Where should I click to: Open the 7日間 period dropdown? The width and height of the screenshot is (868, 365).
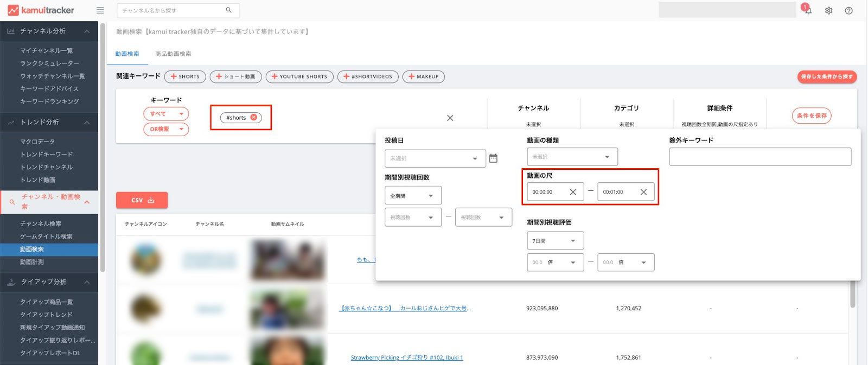click(555, 241)
